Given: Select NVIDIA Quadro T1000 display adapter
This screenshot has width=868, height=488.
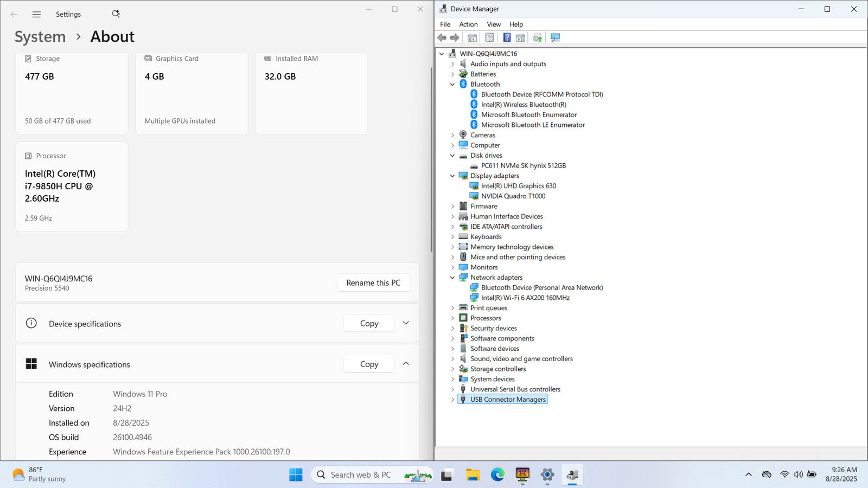Looking at the screenshot, I should [513, 196].
